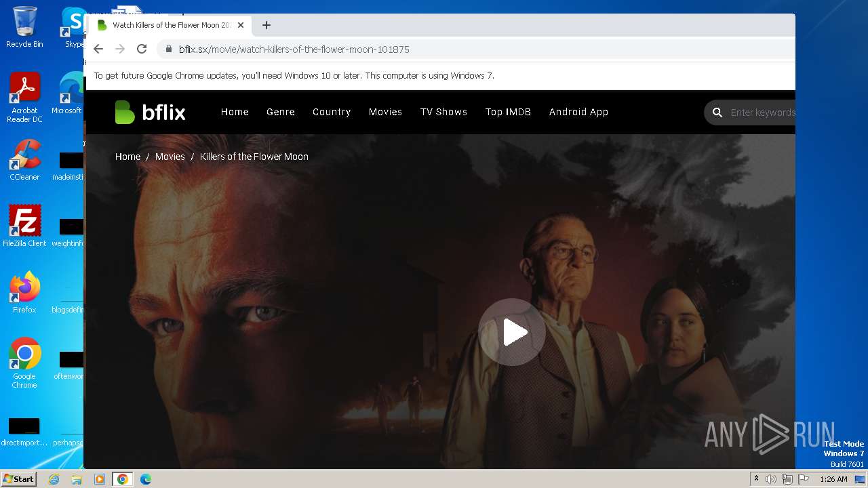Screen dimensions: 868x488
Task: Click Chrome forward arrow
Action: click(x=120, y=49)
